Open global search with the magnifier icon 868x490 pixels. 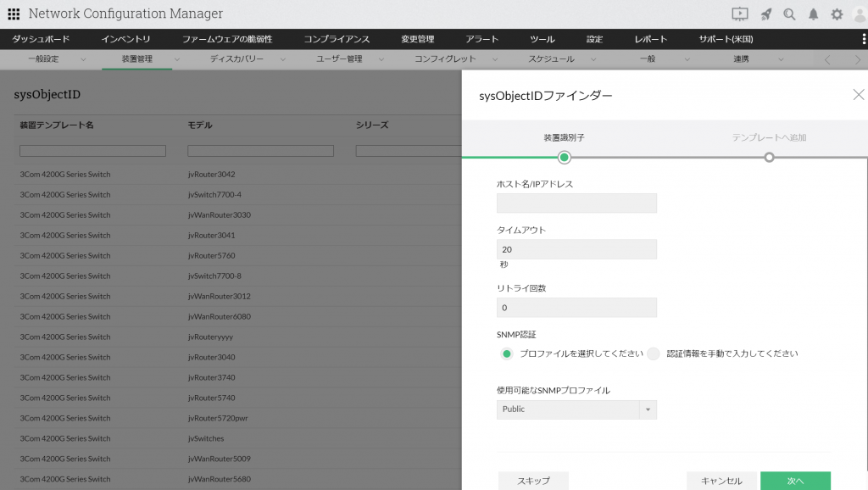789,13
